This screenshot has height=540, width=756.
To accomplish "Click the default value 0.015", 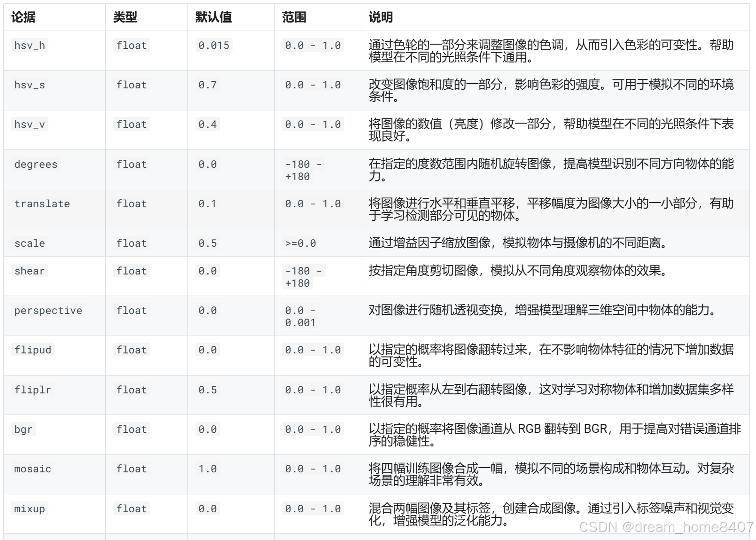I will [x=214, y=45].
